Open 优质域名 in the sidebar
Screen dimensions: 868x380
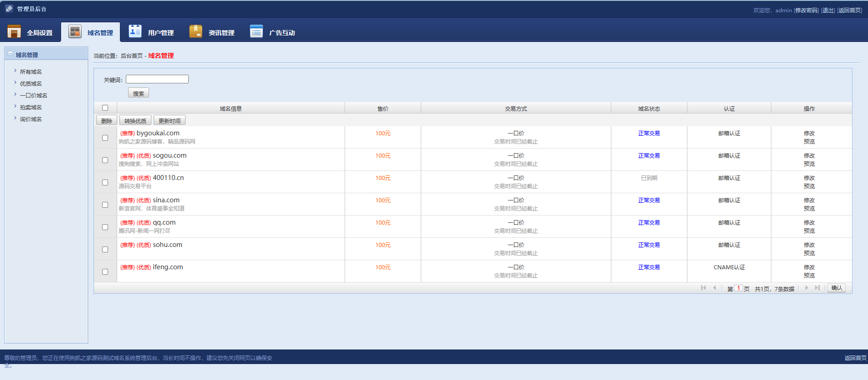click(x=31, y=83)
